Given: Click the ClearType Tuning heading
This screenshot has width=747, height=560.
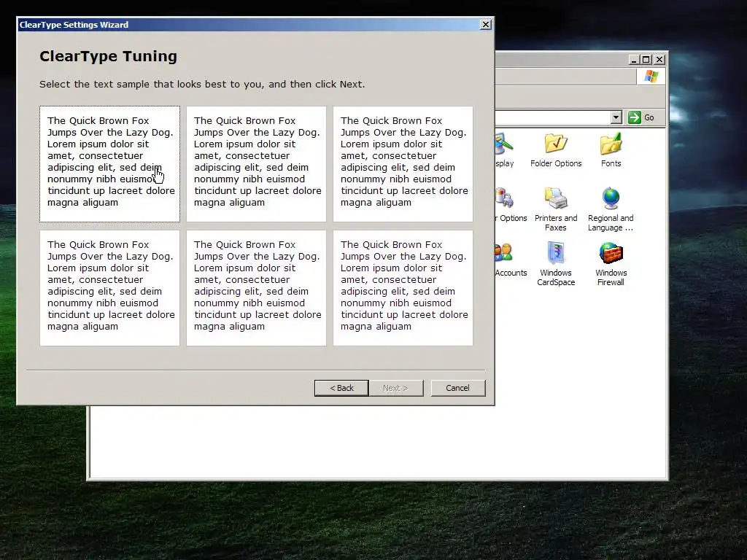Looking at the screenshot, I should point(108,56).
